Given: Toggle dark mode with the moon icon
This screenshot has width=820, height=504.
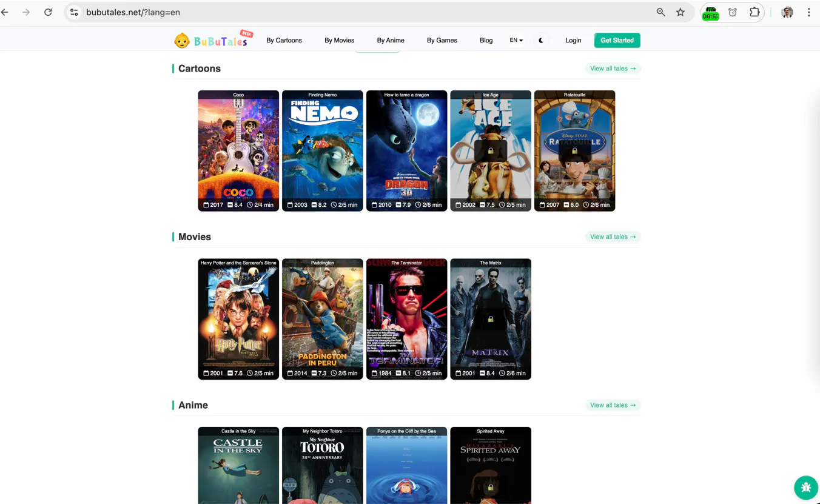Looking at the screenshot, I should pyautogui.click(x=541, y=41).
